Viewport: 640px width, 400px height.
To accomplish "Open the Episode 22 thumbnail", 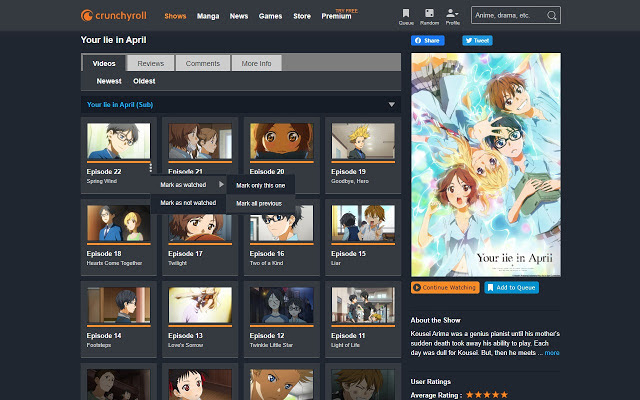I will (118, 141).
